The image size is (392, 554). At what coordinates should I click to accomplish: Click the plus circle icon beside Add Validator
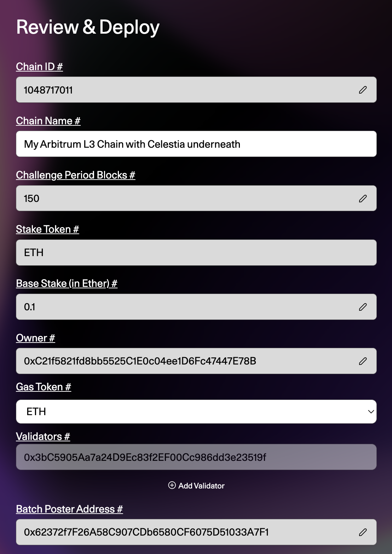click(x=172, y=485)
